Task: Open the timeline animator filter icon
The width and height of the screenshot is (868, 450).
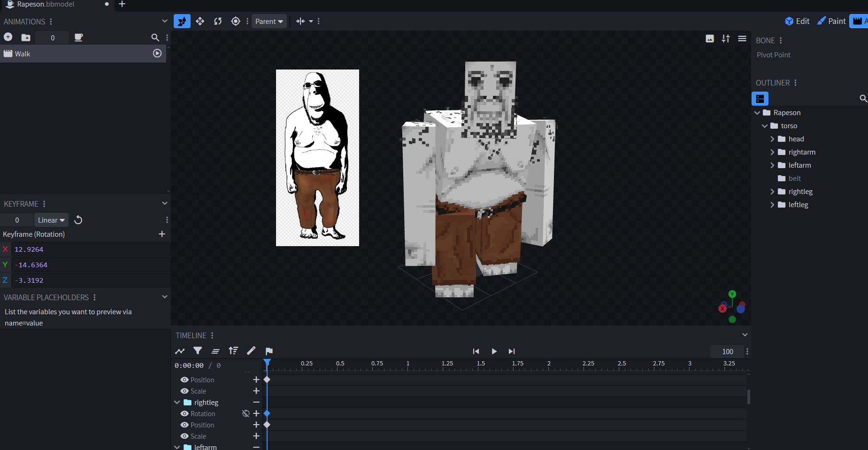Action: 198,351
